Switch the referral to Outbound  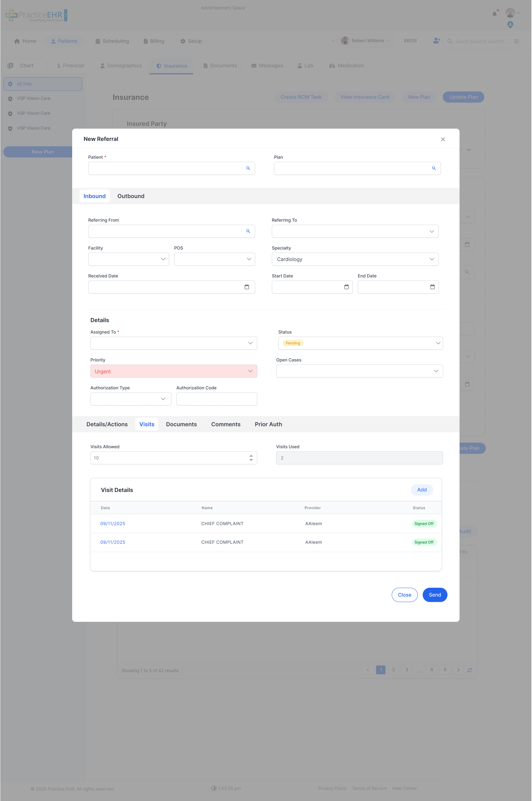coord(131,196)
